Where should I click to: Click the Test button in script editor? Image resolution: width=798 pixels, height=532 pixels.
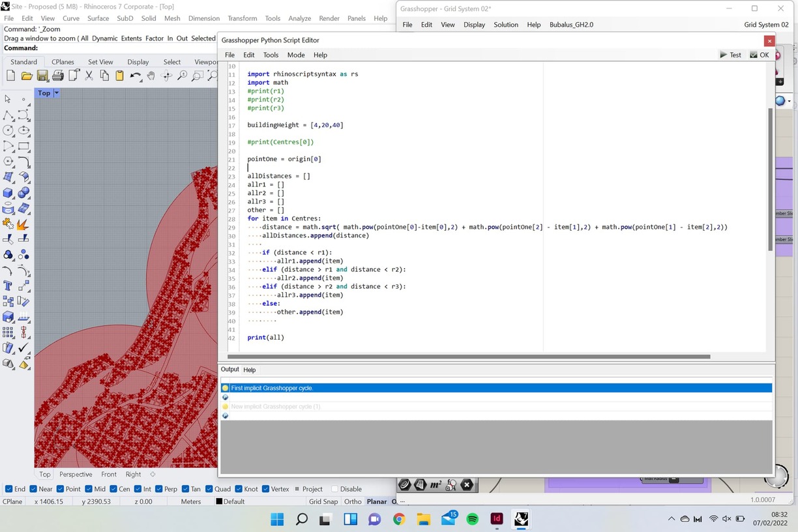731,55
